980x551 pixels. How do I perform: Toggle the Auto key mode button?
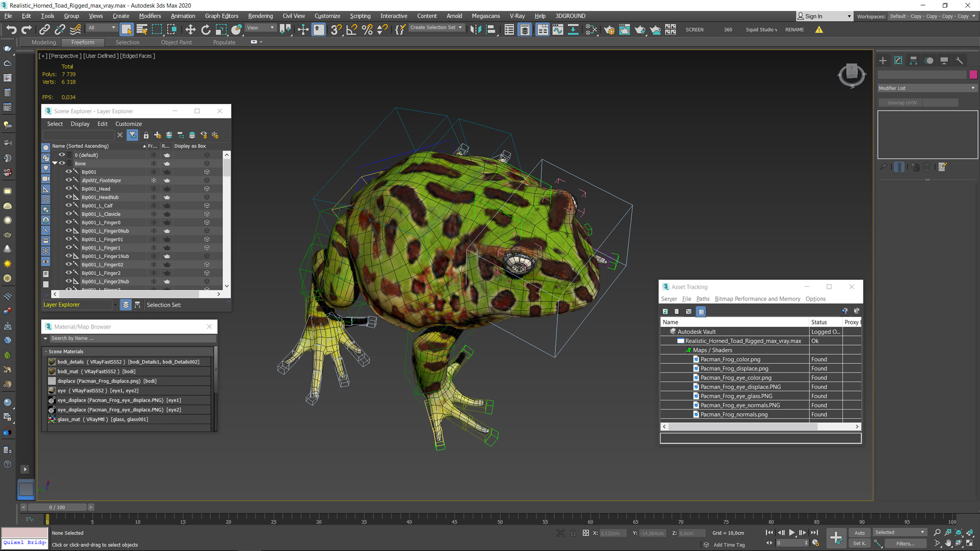click(x=860, y=533)
